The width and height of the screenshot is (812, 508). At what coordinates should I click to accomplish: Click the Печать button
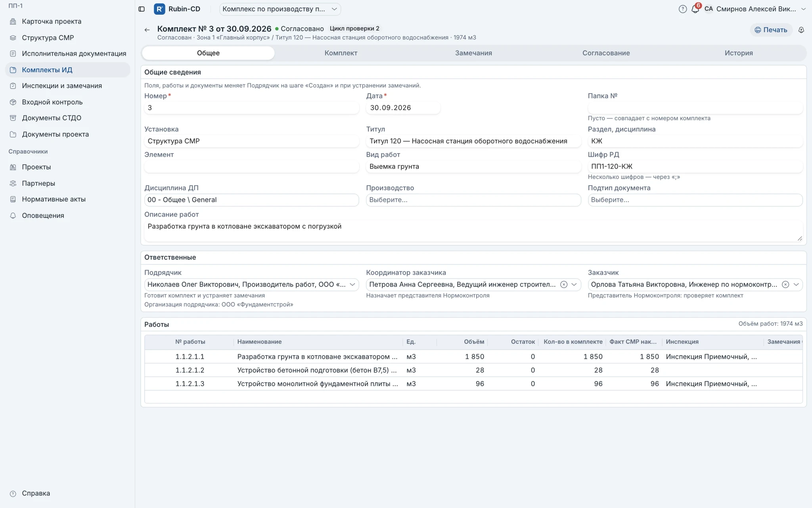(771, 30)
